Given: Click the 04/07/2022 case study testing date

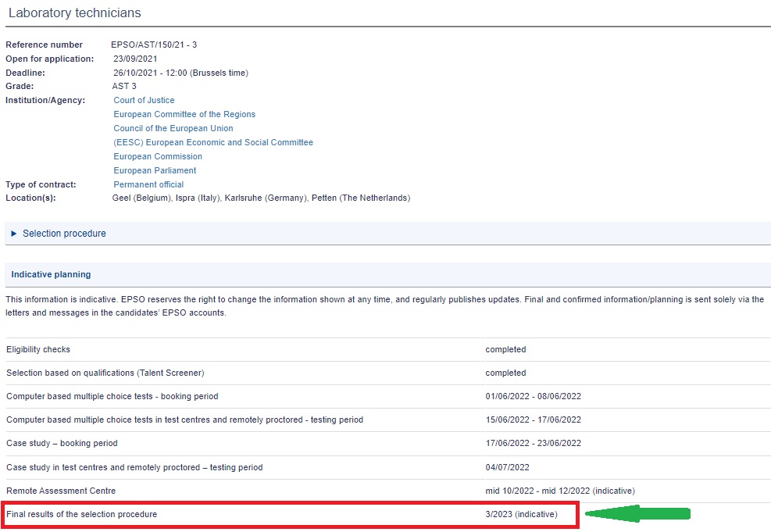Looking at the screenshot, I should click(x=508, y=467).
